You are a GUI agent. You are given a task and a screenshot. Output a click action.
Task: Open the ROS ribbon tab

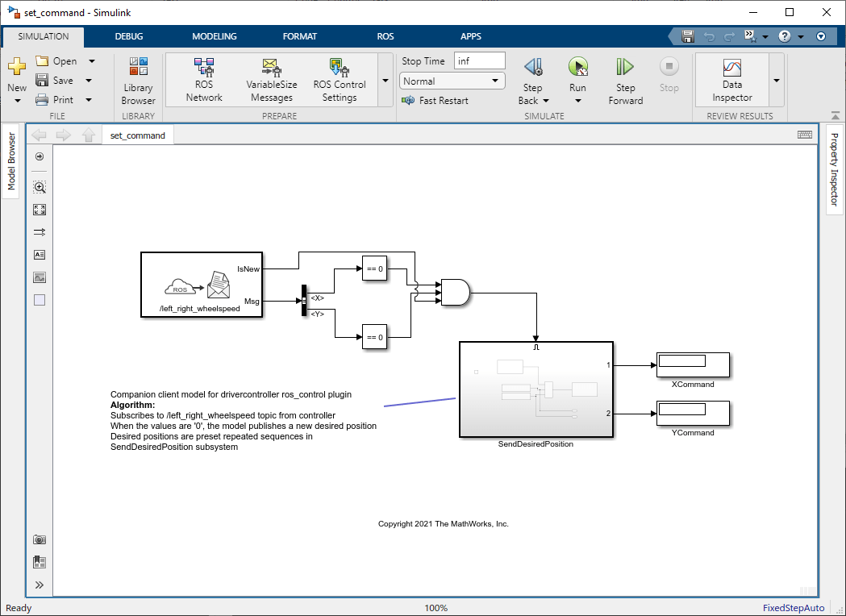(385, 36)
